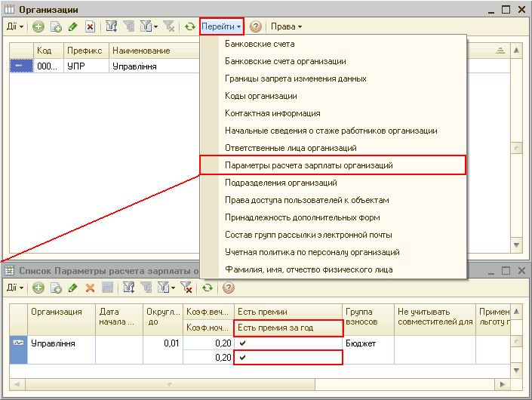Toggle the Есть премии checkmark for Управління
The width and height of the screenshot is (532, 400).
pyautogui.click(x=242, y=343)
